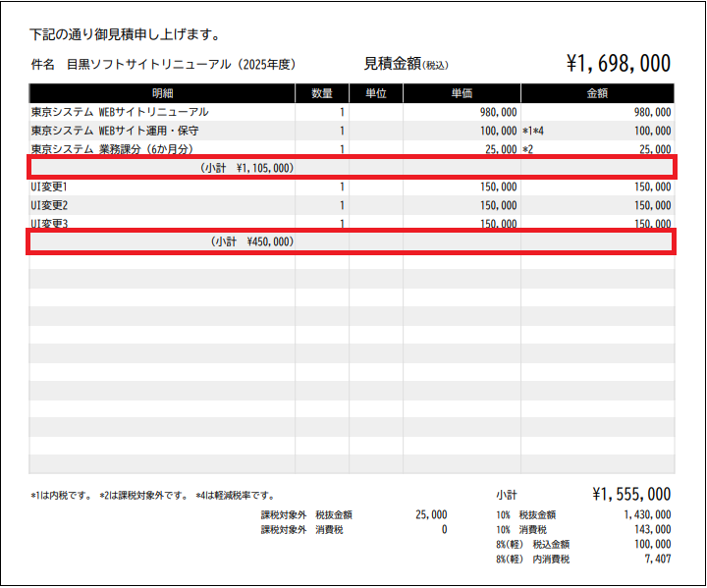The width and height of the screenshot is (707, 588).
Task: Select the UI変更2 item name
Action: tap(49, 205)
